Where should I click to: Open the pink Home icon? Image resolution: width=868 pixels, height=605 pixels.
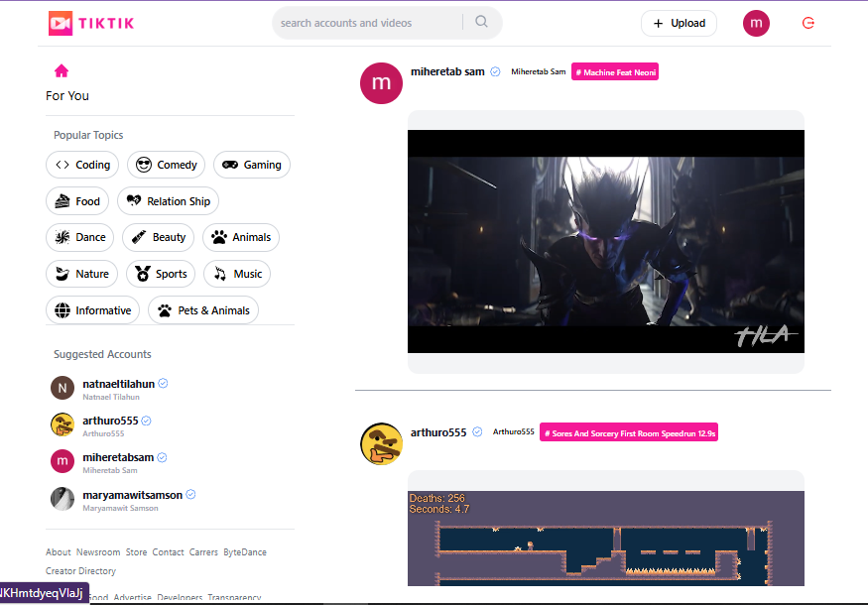(x=62, y=71)
